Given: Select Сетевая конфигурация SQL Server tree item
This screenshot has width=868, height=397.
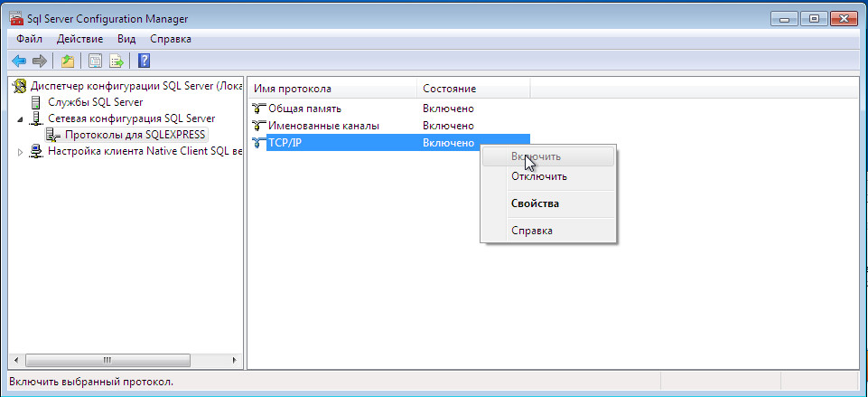Looking at the screenshot, I should 131,118.
